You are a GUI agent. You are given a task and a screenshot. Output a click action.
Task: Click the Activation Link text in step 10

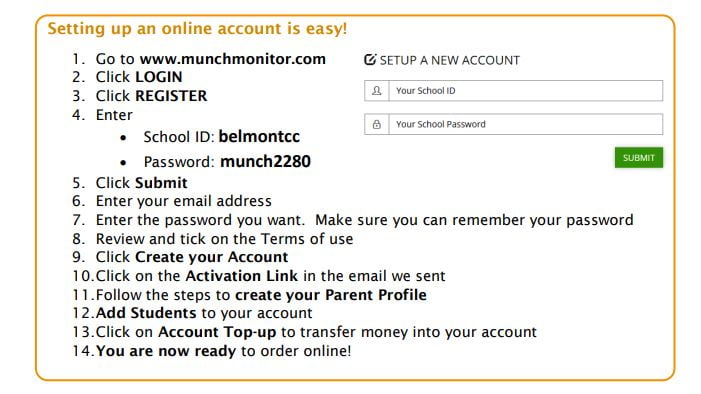point(241,276)
